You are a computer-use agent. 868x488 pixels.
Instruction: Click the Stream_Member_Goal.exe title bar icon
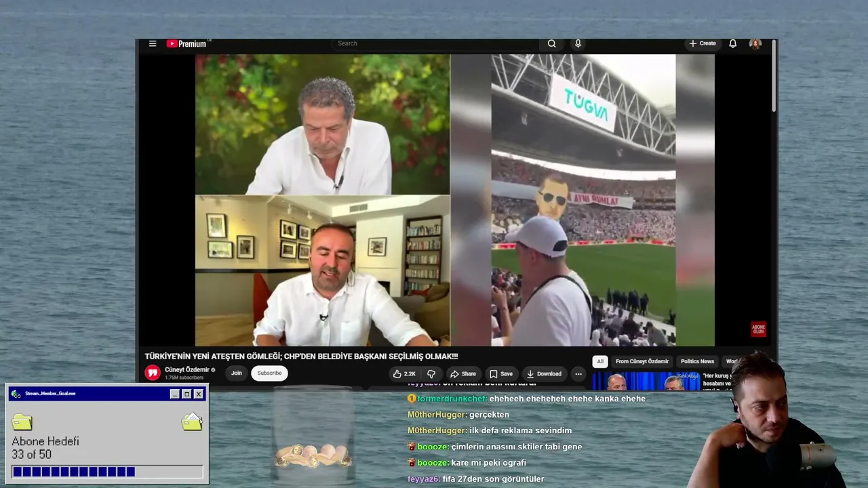(x=16, y=394)
